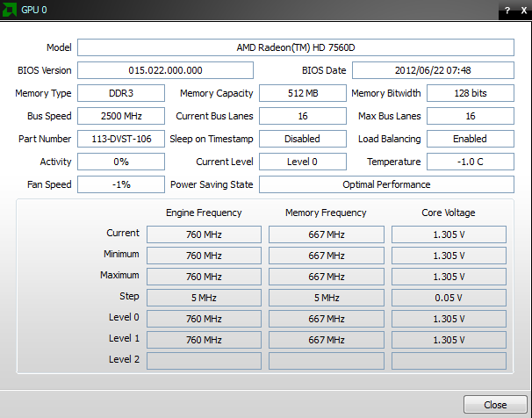The width and height of the screenshot is (532, 418).
Task: Click the Level 1 core voltage field
Action: pyautogui.click(x=449, y=340)
